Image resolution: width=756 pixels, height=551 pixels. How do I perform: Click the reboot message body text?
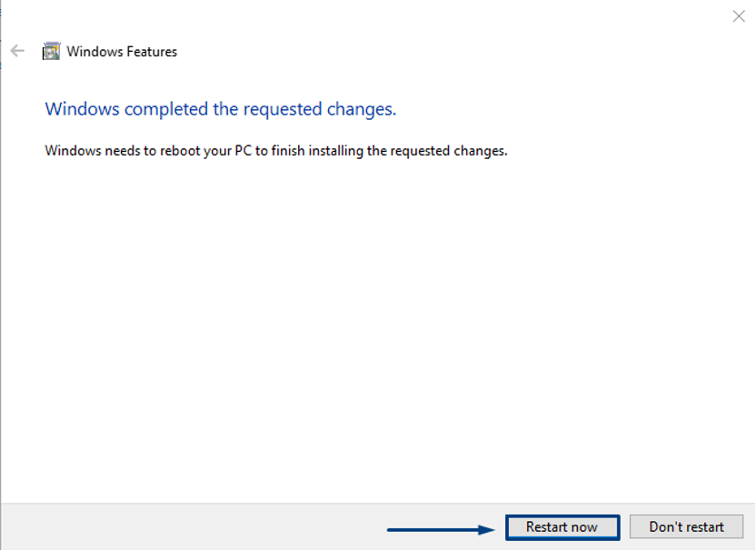276,151
